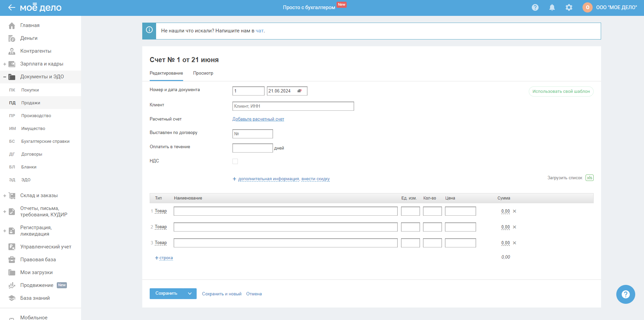Enable the НДС checkbox
644x320 pixels.
coord(235,161)
